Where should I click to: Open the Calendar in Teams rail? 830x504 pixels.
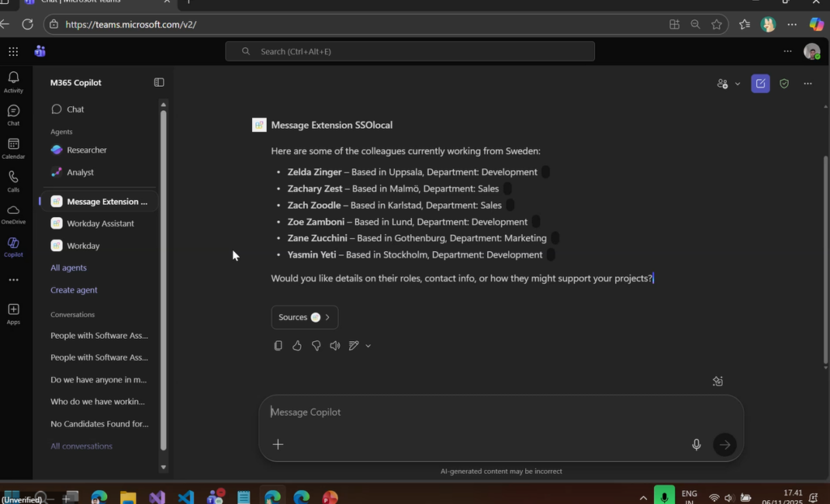point(13,149)
